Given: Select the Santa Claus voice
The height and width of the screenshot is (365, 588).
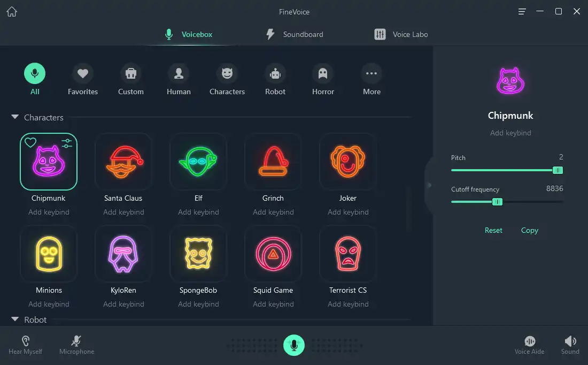Looking at the screenshot, I should pyautogui.click(x=123, y=162).
